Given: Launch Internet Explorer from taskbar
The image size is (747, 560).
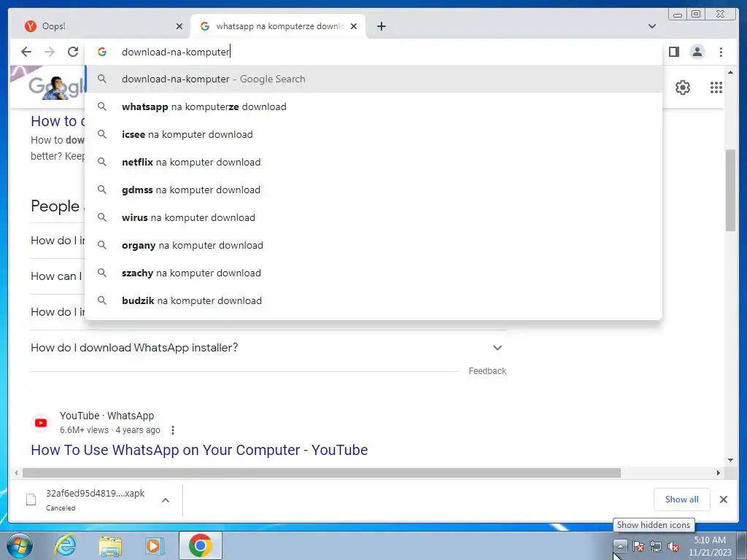Looking at the screenshot, I should click(x=65, y=545).
